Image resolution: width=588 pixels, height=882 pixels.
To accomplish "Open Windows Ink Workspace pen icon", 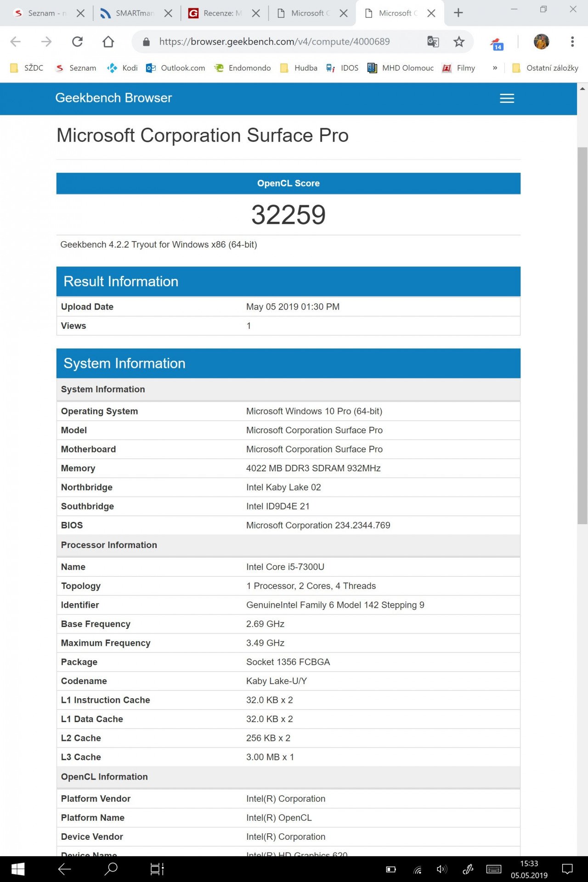I will click(468, 869).
